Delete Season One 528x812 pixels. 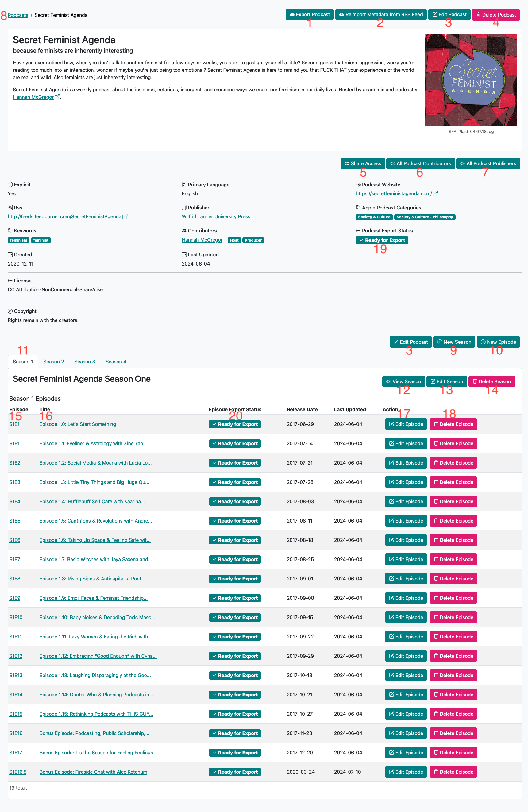coord(491,381)
